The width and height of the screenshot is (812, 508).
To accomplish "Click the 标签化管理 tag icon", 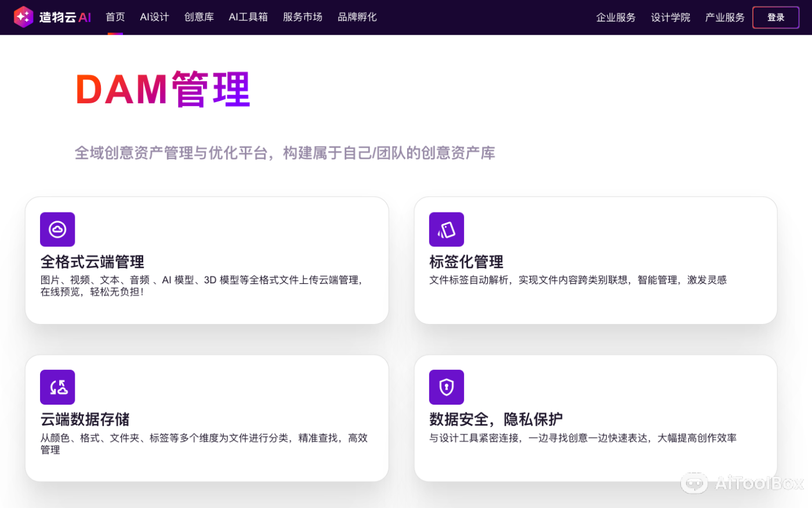I will coord(446,229).
